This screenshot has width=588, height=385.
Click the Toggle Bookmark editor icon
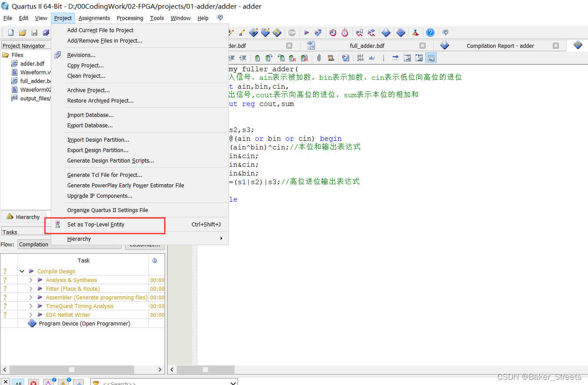(x=258, y=58)
